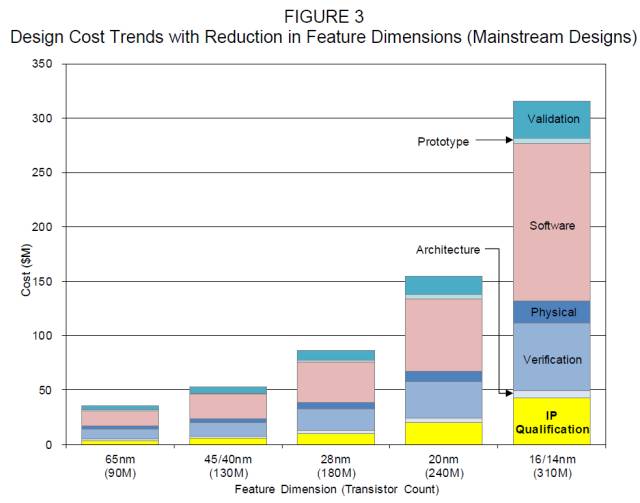
Task: Click the 16/14nm (310M) axis label
Action: click(552, 466)
